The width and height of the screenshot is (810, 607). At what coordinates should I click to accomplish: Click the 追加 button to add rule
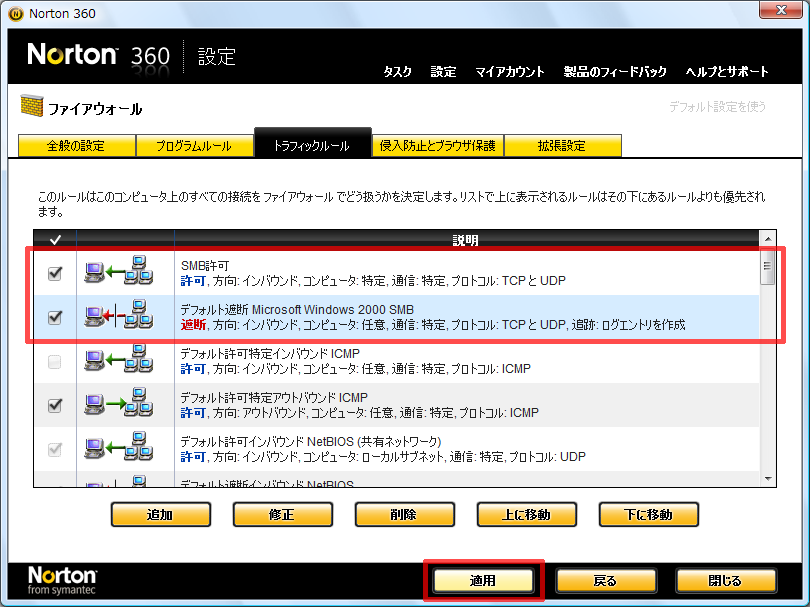pyautogui.click(x=160, y=515)
